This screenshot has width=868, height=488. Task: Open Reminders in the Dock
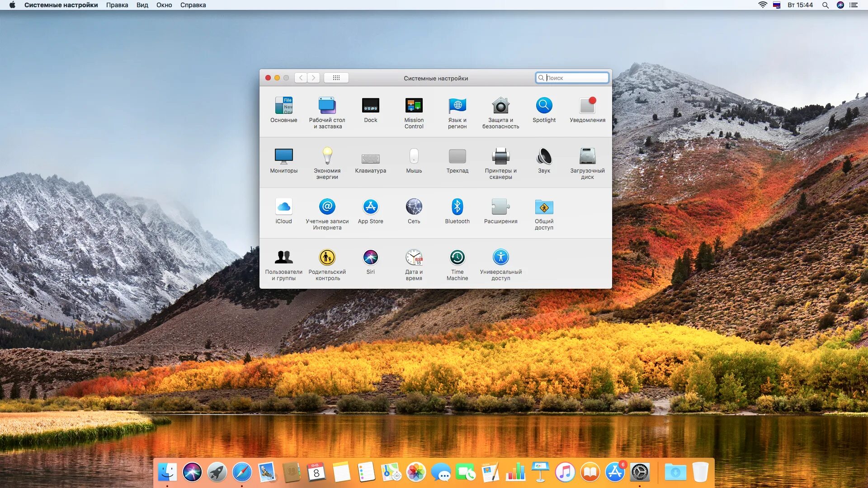366,473
